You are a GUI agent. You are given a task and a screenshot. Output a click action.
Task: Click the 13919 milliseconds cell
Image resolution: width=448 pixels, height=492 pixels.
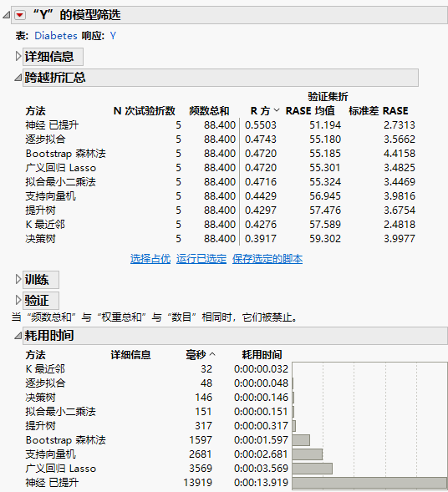(x=198, y=483)
